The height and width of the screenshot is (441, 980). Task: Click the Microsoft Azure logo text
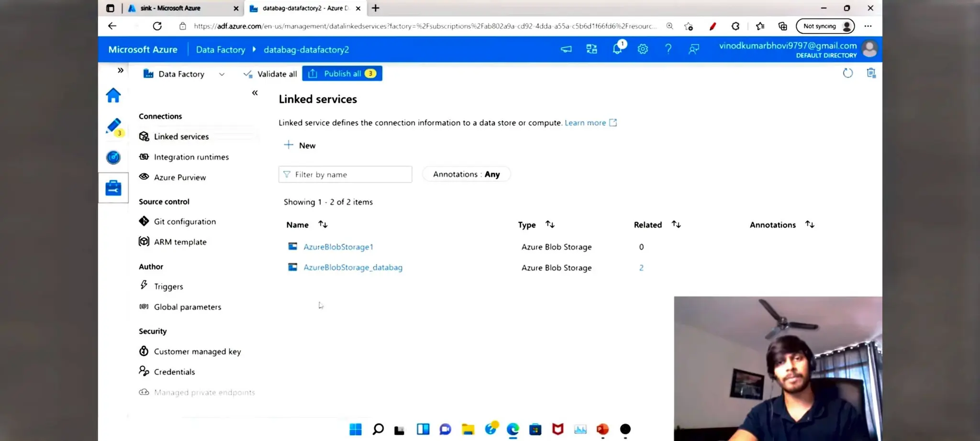[x=143, y=50]
